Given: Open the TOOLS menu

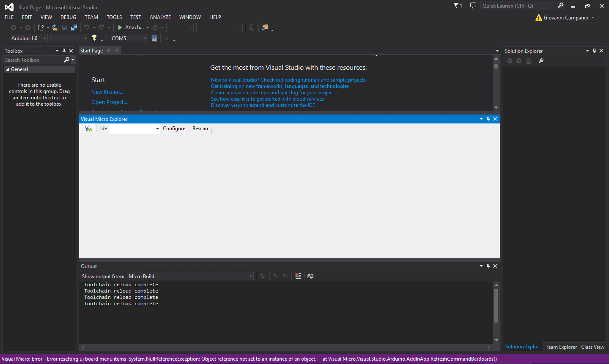Looking at the screenshot, I should 114,17.
